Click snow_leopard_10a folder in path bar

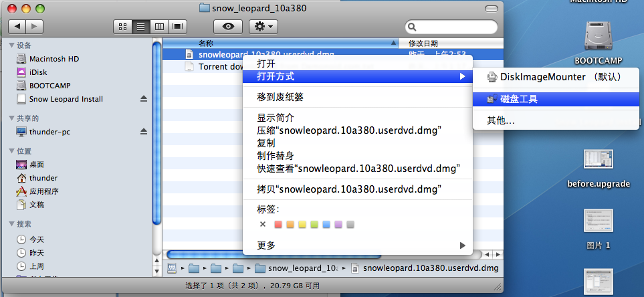(296, 268)
